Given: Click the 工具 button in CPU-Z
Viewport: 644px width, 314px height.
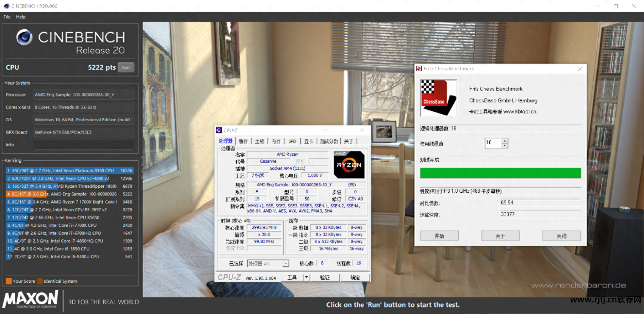Looking at the screenshot, I should click(x=292, y=277).
